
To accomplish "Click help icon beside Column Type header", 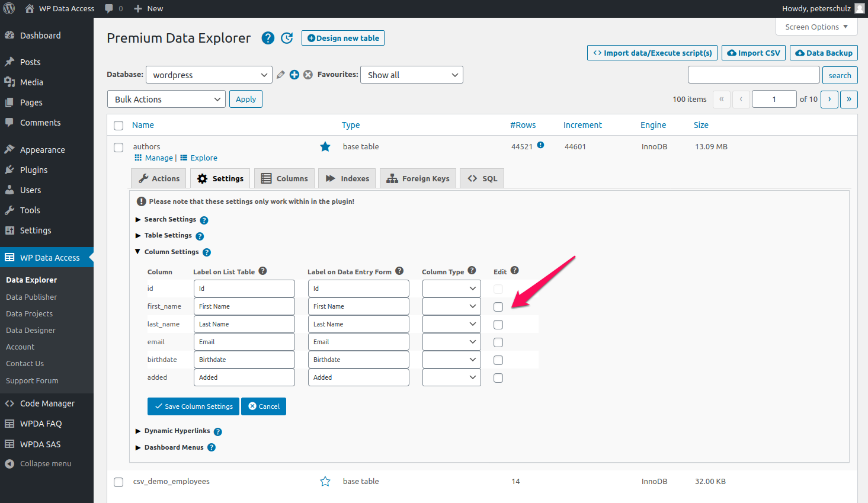I will tap(472, 270).
